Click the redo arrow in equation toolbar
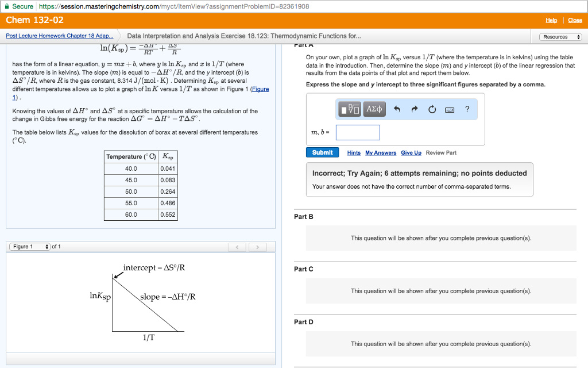588x368 pixels. 415,109
